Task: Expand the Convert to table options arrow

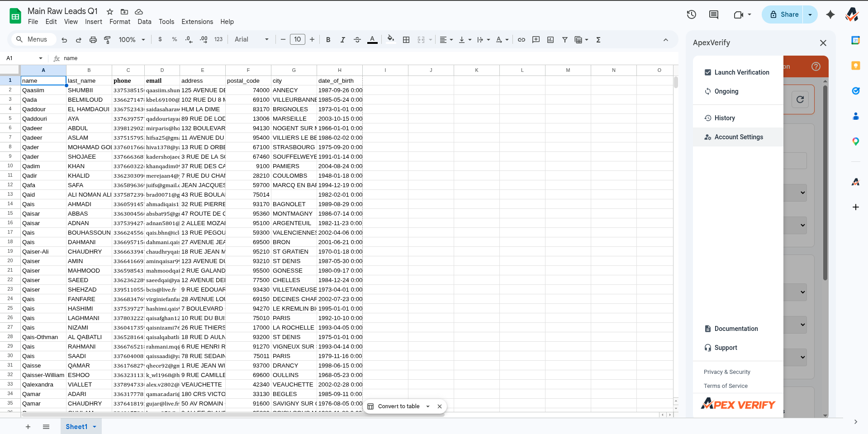Action: coord(427,406)
